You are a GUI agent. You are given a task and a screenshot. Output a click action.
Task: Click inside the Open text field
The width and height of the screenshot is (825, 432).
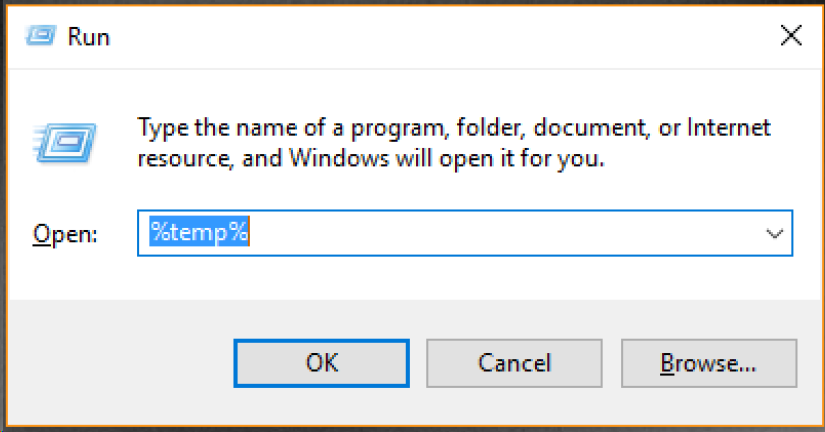[465, 233]
